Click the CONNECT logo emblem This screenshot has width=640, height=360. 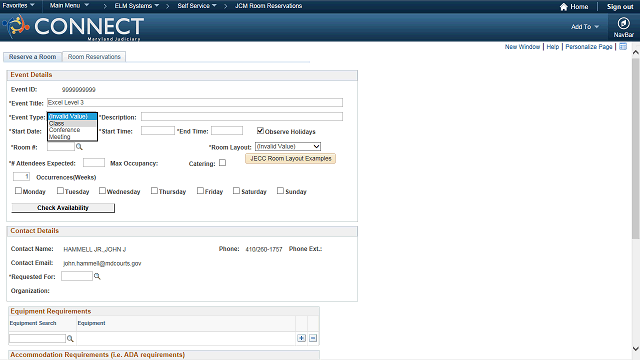point(16,26)
